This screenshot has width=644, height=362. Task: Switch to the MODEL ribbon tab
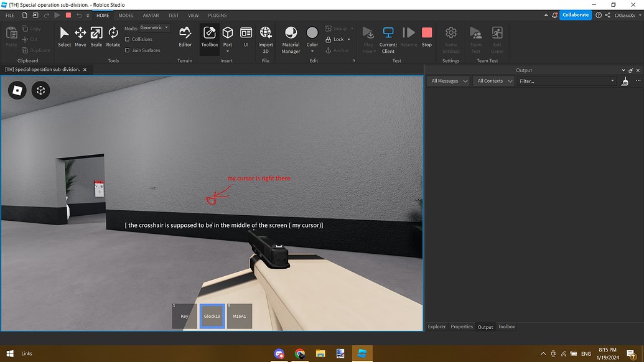pyautogui.click(x=126, y=15)
